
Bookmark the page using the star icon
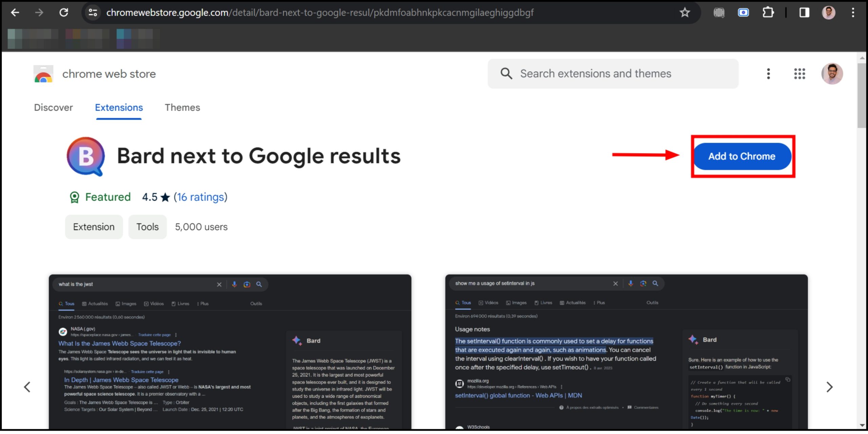(x=685, y=13)
